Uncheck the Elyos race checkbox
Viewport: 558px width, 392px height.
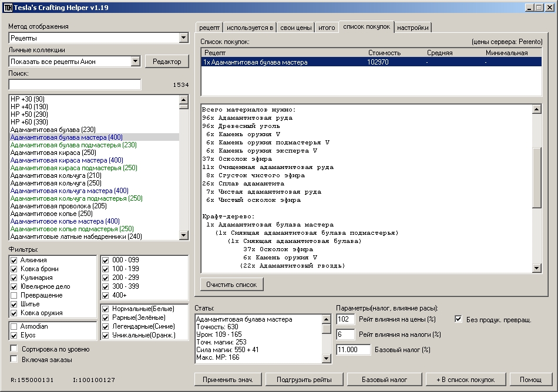(x=14, y=335)
